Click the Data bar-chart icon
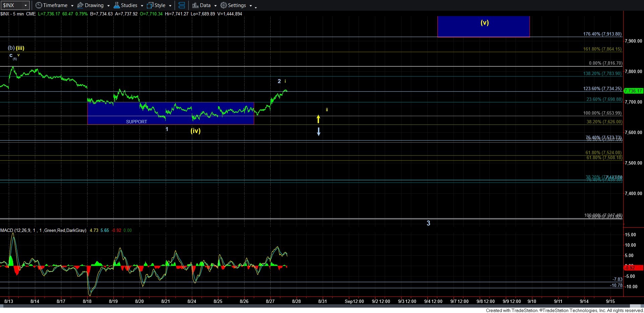The width and height of the screenshot is (644, 313). click(x=195, y=5)
